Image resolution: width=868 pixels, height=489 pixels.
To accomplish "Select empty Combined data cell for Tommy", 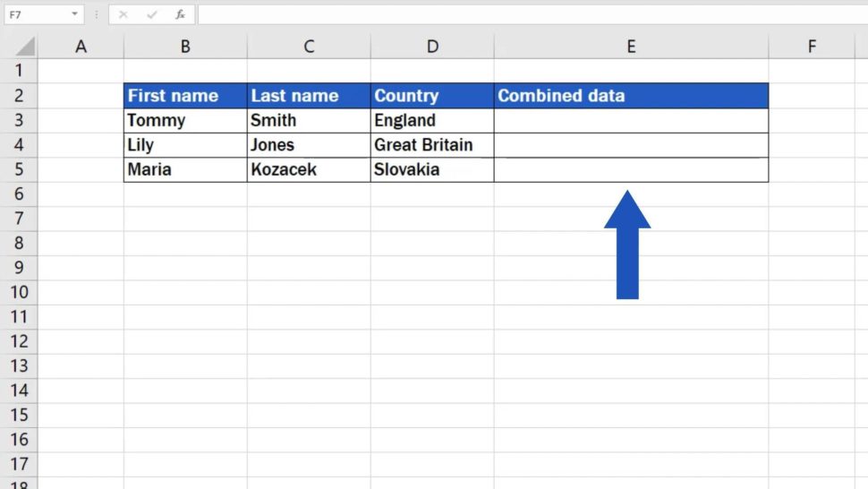I will point(631,120).
